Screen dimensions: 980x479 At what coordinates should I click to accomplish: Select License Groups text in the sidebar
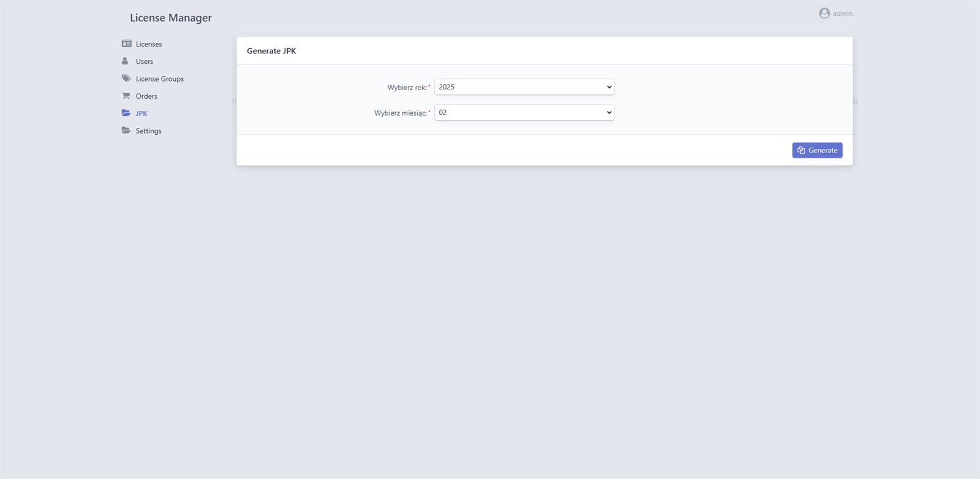(160, 79)
